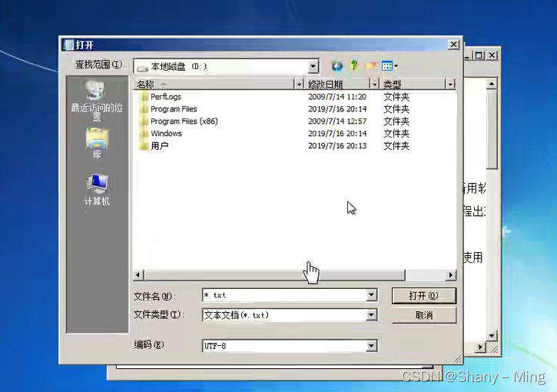Sort by 名称 column header
The image size is (557, 392).
click(214, 85)
